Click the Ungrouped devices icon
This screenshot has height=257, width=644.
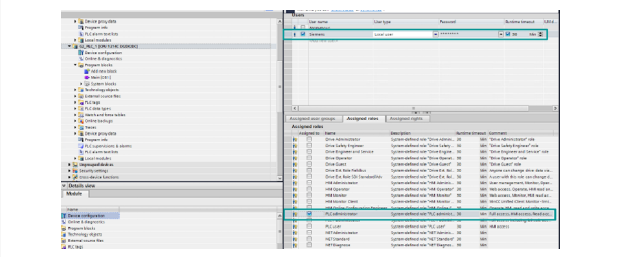pos(75,165)
